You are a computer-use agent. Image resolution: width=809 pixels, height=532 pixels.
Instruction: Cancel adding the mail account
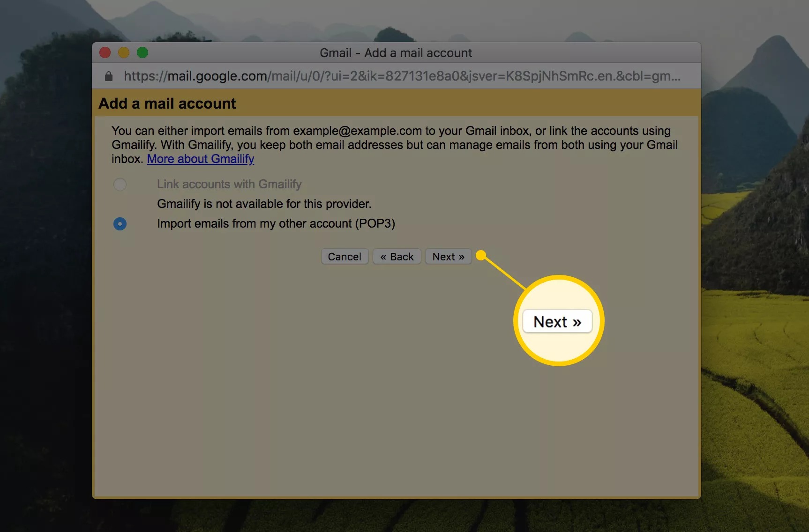pos(345,257)
